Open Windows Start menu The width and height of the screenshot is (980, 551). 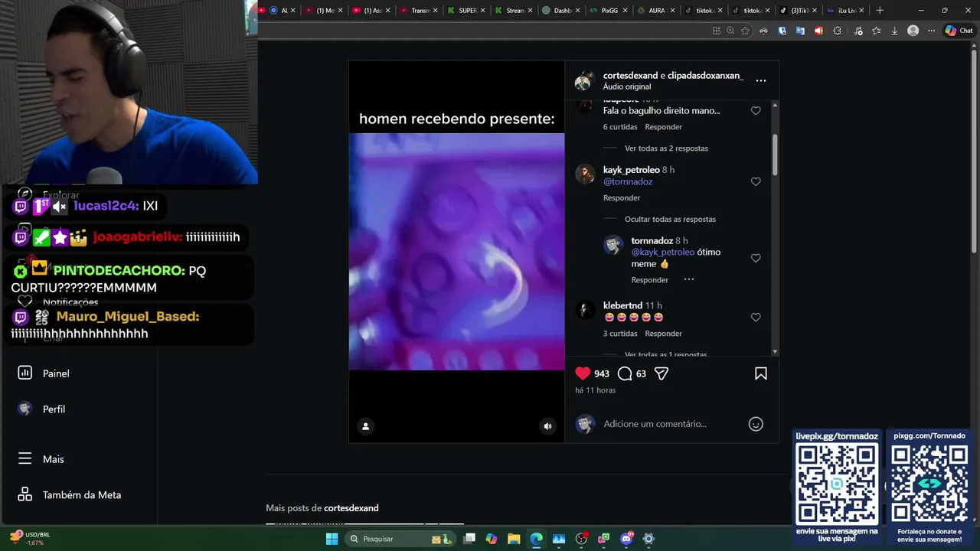coord(332,539)
